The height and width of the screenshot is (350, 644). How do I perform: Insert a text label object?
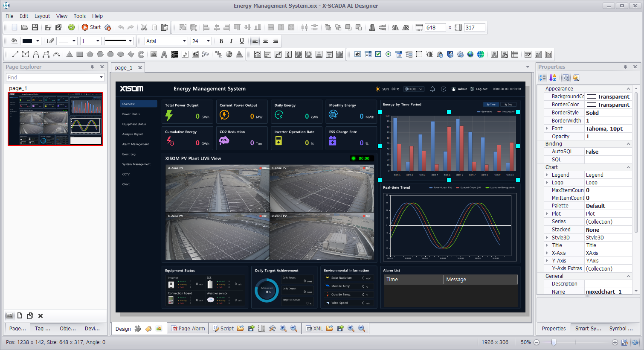coord(164,54)
